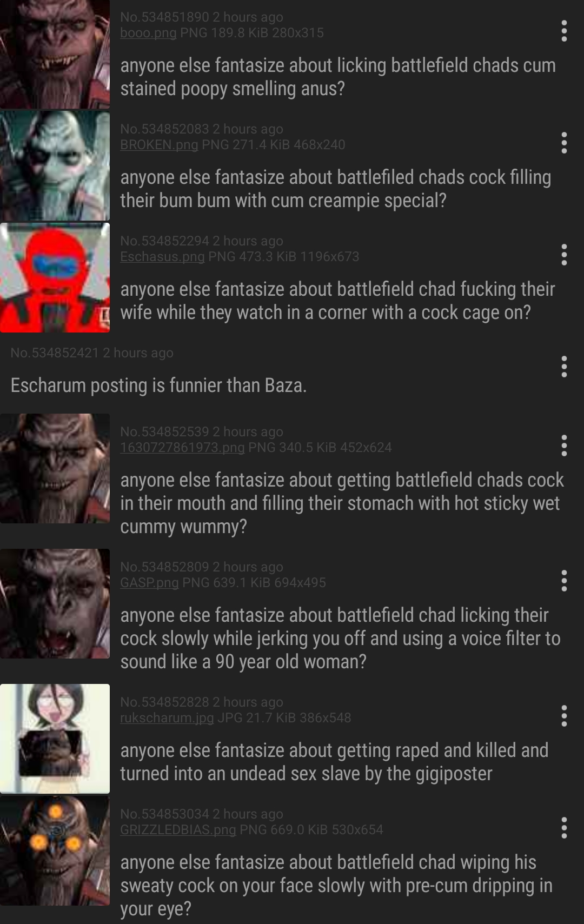The image size is (584, 924).
Task: Open options menu for post No.534852421
Action: coord(564,367)
